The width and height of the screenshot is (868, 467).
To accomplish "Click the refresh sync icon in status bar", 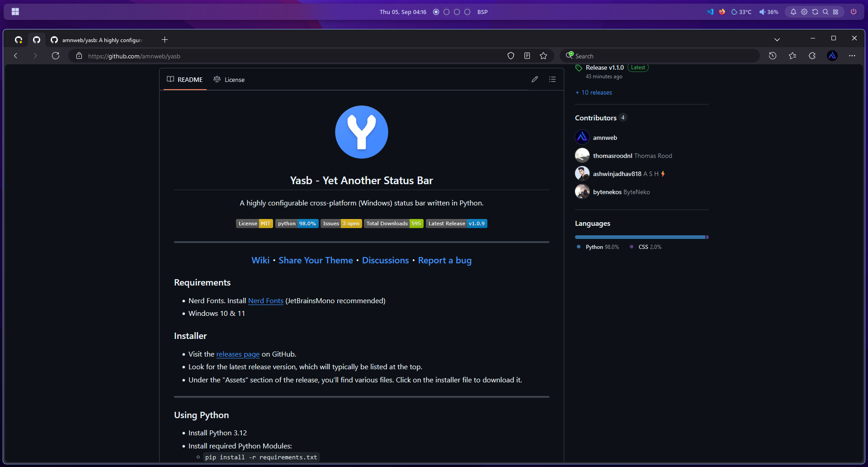I will coord(815,12).
